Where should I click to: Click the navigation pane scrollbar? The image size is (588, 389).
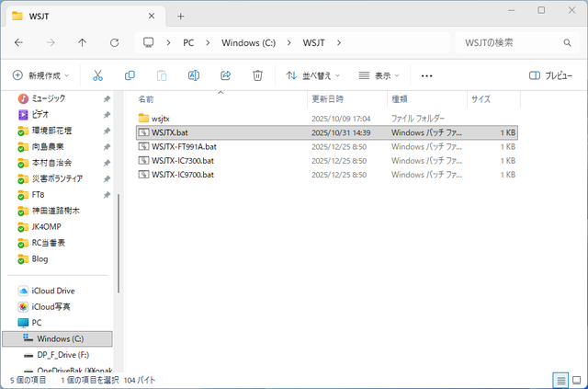pos(119,243)
